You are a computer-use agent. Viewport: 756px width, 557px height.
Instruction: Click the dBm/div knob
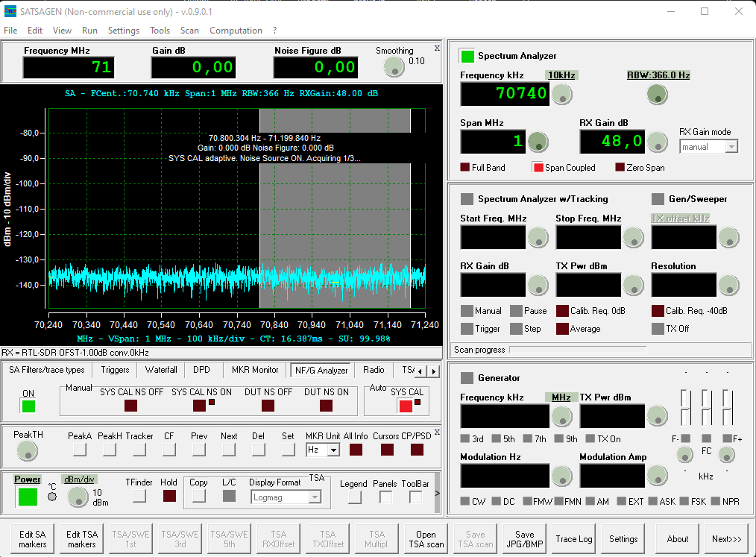point(78,497)
